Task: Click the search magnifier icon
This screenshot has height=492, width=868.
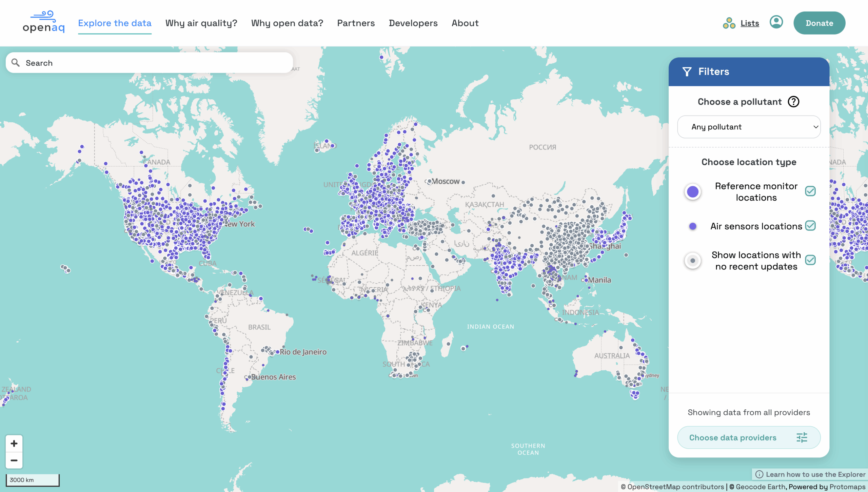Action: pyautogui.click(x=15, y=63)
